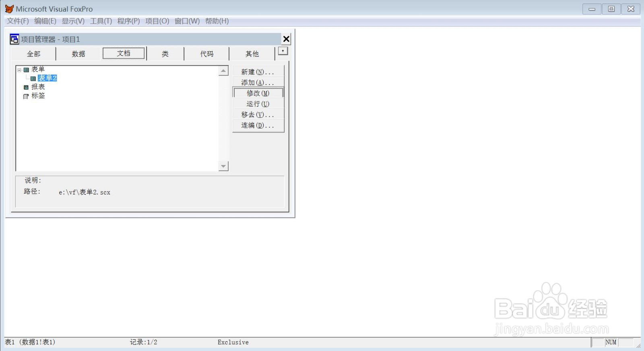Click status bar 记录:1/2
644x351 pixels.
(143, 342)
